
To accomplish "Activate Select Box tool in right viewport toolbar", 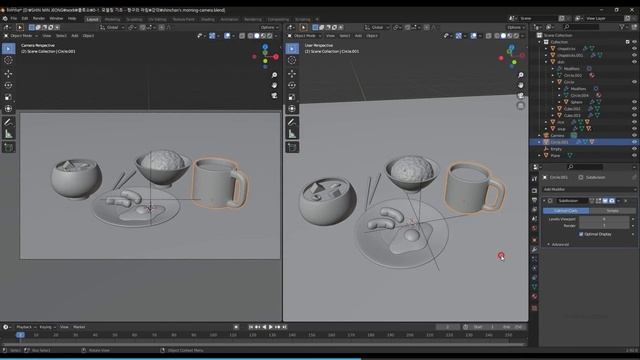I will (292, 49).
